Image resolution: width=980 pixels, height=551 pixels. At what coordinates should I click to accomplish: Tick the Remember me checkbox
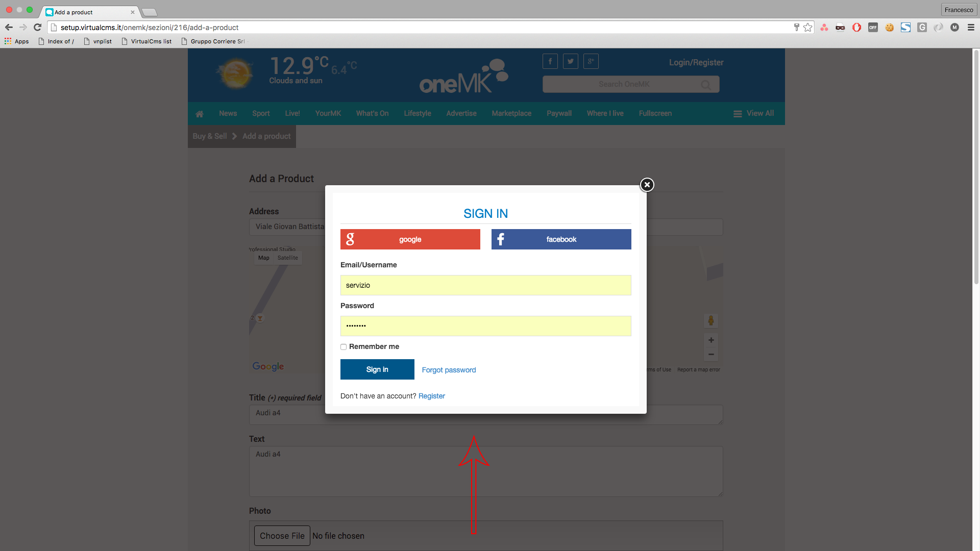point(344,347)
